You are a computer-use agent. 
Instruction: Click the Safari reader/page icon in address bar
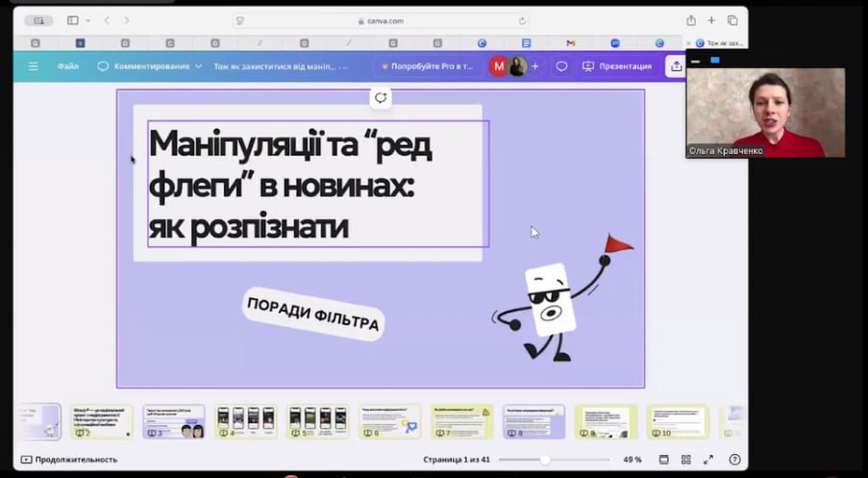[x=239, y=21]
